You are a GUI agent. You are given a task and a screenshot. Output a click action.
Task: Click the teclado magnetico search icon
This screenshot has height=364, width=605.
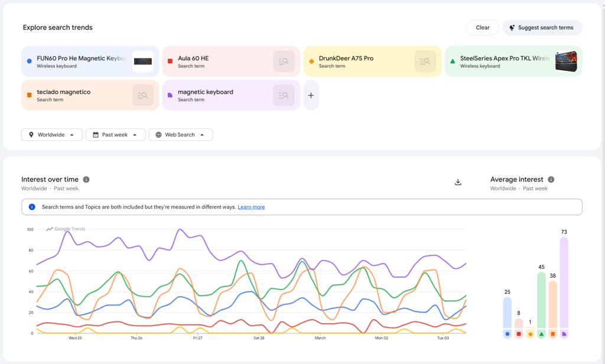(x=143, y=95)
